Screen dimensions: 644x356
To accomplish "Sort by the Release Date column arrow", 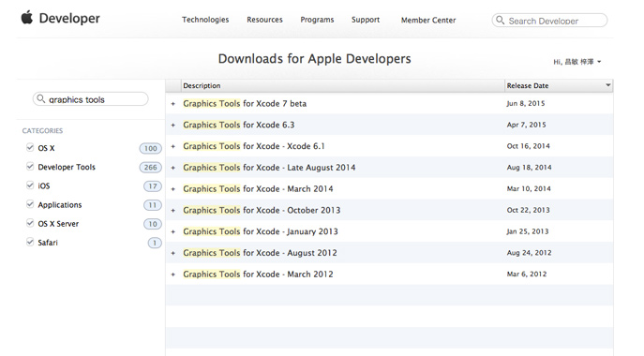I will point(607,85).
